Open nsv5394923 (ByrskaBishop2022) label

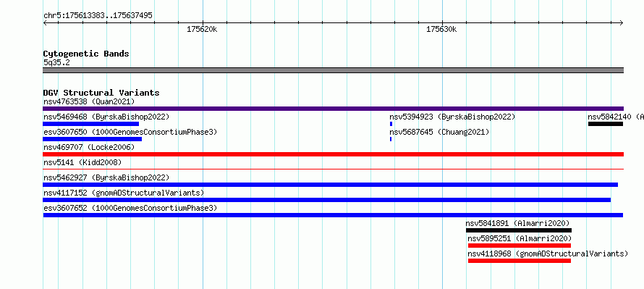(x=452, y=117)
